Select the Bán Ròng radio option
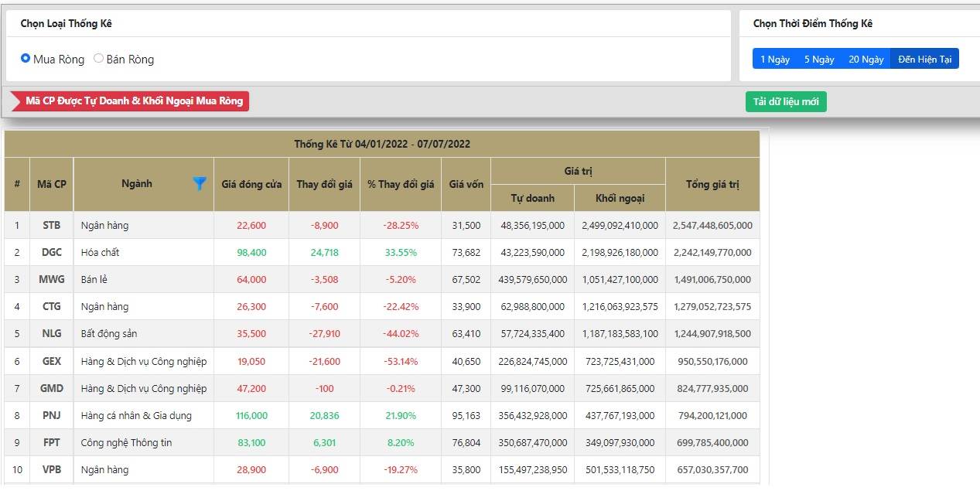Screen dimensions: 980x501 tap(98, 58)
